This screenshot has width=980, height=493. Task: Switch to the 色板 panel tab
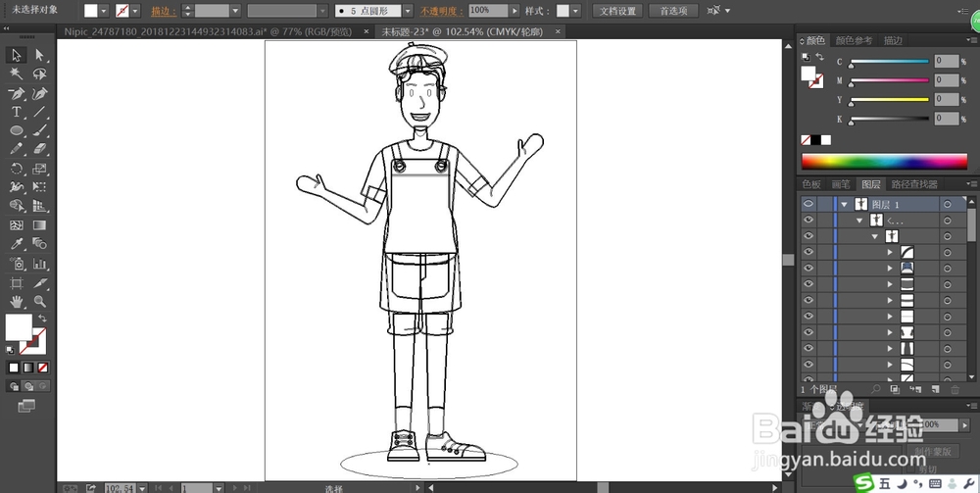click(811, 184)
